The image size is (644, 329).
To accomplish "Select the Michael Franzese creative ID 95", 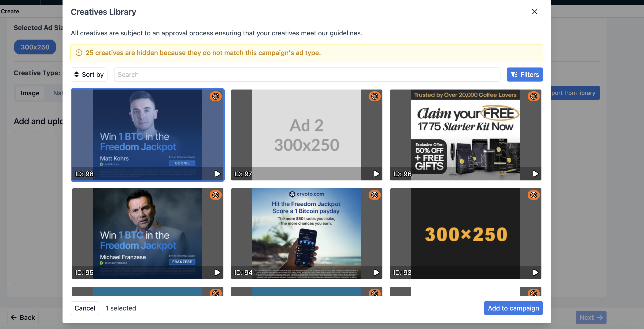I will point(148,233).
